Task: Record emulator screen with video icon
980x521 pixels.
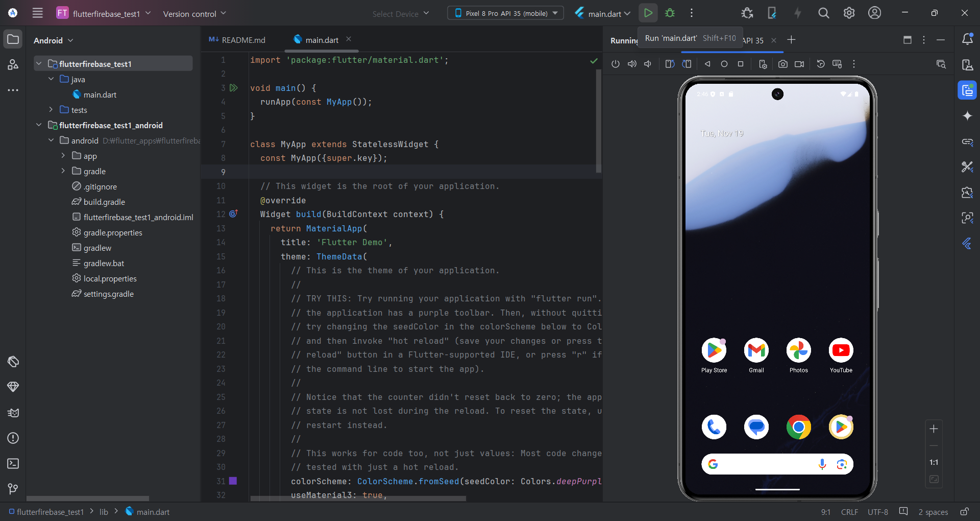Action: tap(799, 64)
